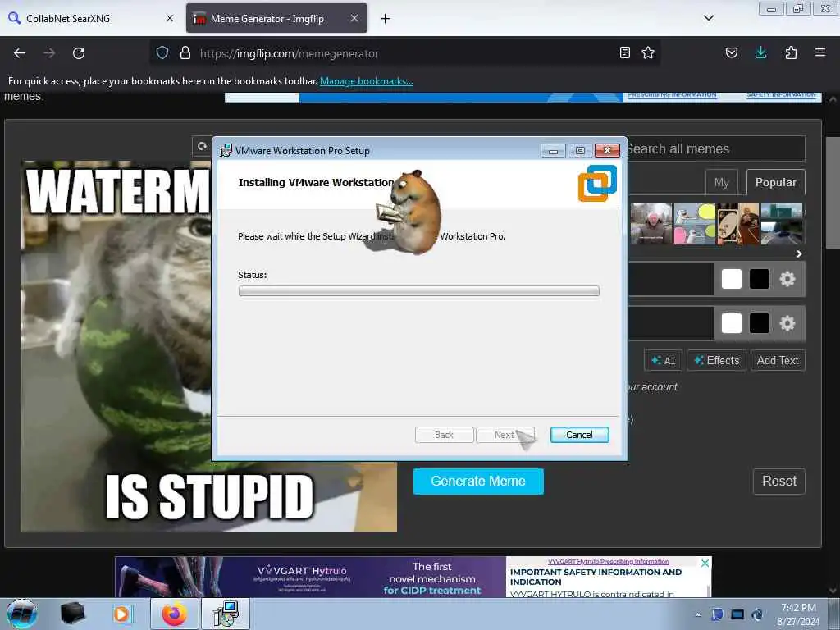Switch to My memes tab
The height and width of the screenshot is (630, 840).
(x=722, y=182)
